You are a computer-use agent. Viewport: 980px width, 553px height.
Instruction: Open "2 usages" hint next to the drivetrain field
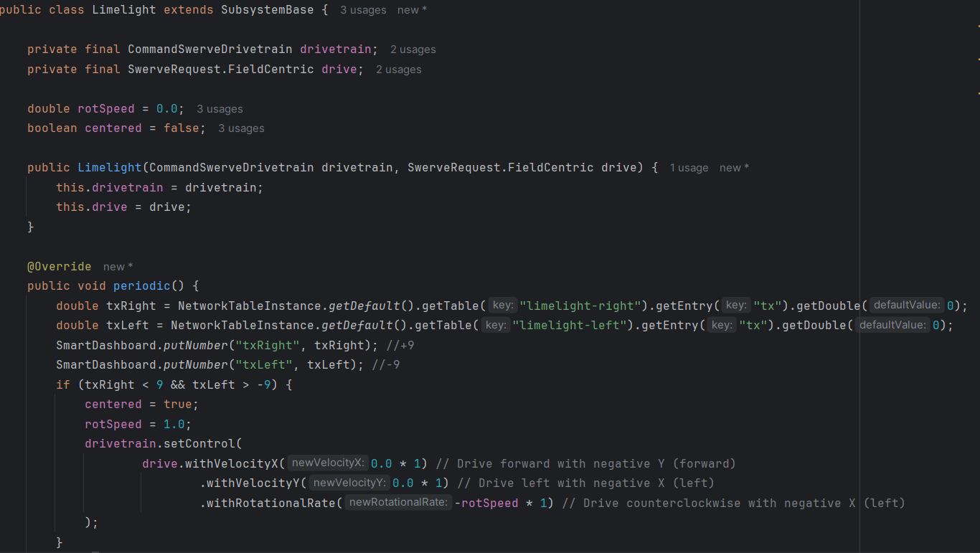click(x=413, y=49)
